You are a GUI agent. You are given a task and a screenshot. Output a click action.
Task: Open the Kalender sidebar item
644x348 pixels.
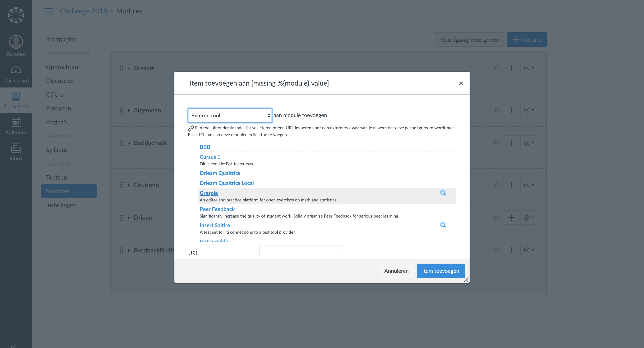[16, 126]
